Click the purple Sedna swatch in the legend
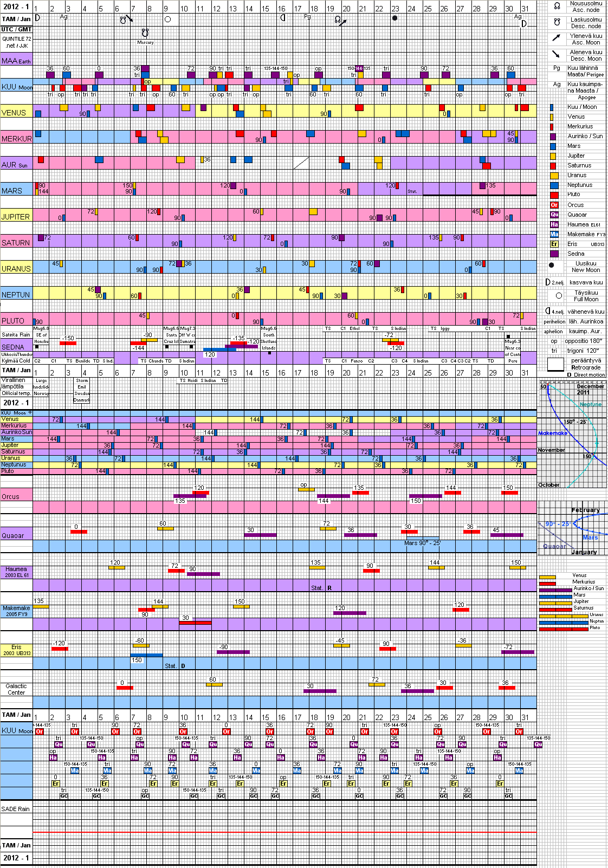The width and height of the screenshot is (608, 868). (554, 254)
